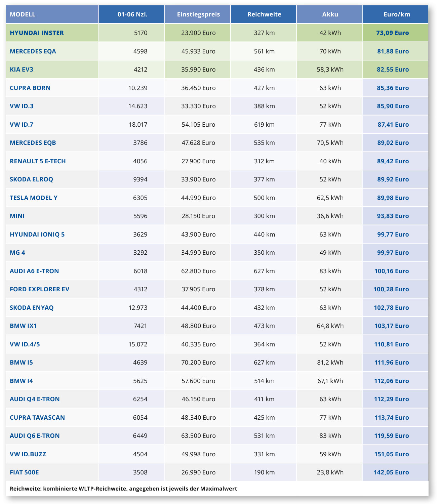
Task: Select the Akku column header
Action: click(x=330, y=14)
